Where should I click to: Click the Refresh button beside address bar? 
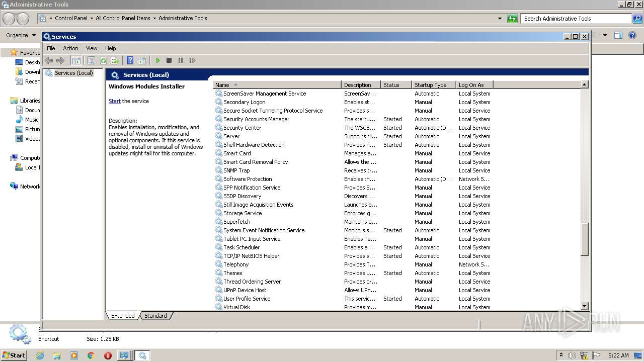pos(512,19)
